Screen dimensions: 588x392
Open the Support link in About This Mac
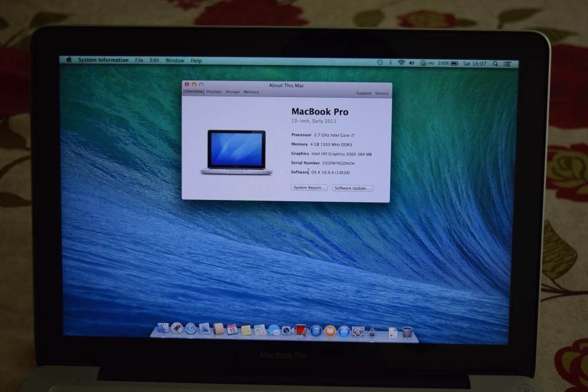363,93
